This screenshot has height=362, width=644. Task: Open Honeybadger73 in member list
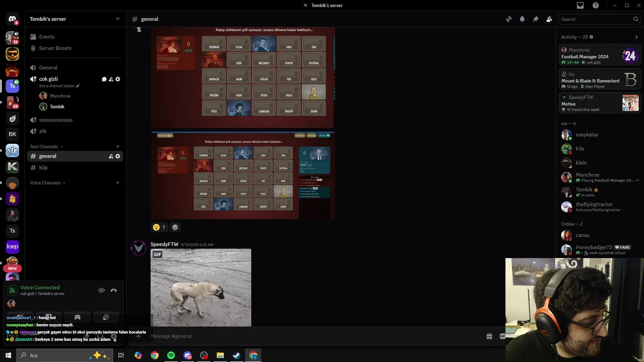(600, 249)
